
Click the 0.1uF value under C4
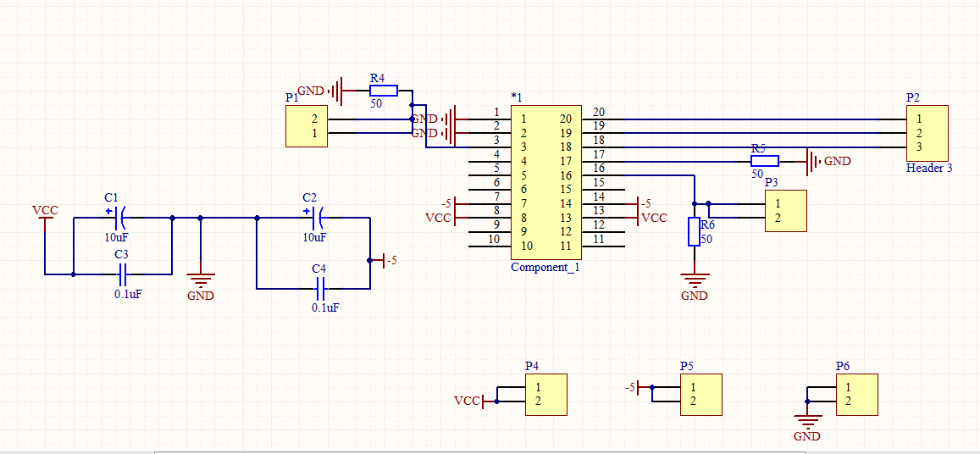point(325,308)
